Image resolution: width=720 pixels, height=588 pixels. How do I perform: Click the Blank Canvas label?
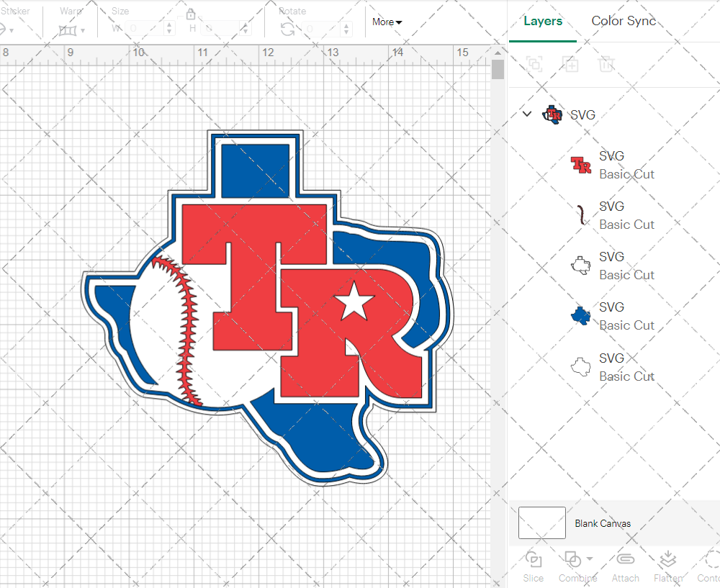(x=603, y=523)
